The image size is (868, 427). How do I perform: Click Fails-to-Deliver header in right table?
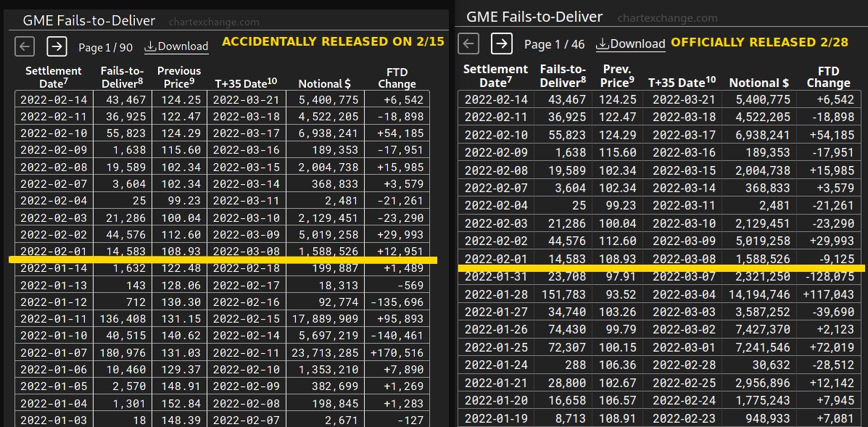[563, 76]
